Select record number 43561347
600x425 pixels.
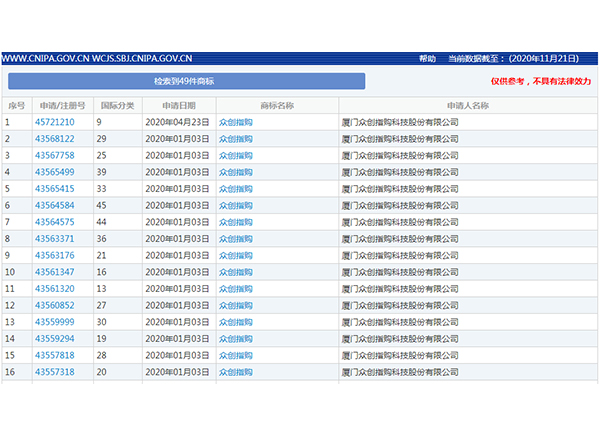(x=55, y=272)
